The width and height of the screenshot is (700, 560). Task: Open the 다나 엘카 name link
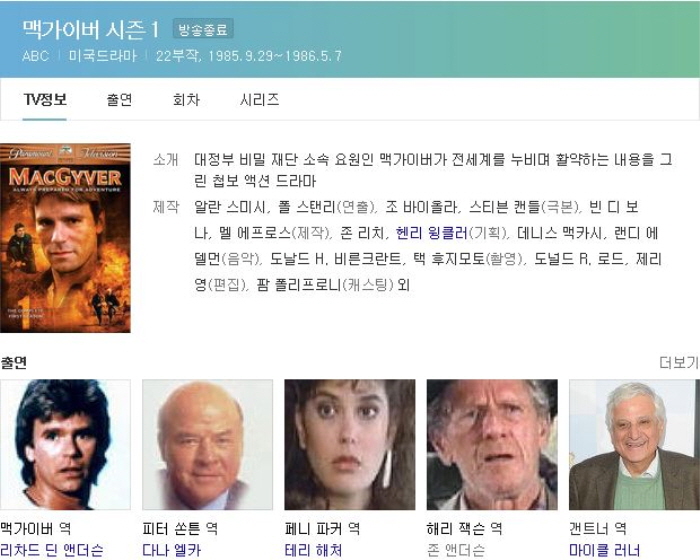click(x=172, y=550)
